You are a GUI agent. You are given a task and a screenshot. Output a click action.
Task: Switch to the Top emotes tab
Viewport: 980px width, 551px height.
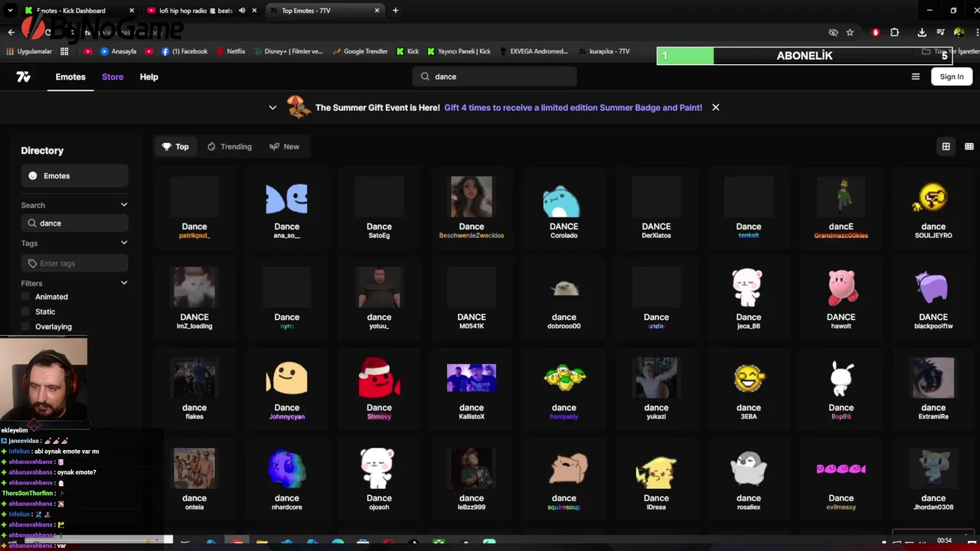click(x=175, y=146)
